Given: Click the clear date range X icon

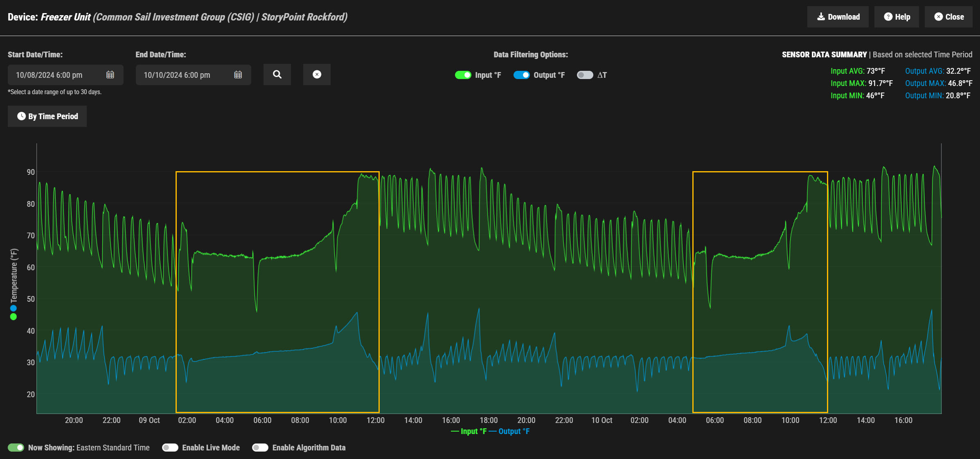Looking at the screenshot, I should click(317, 75).
